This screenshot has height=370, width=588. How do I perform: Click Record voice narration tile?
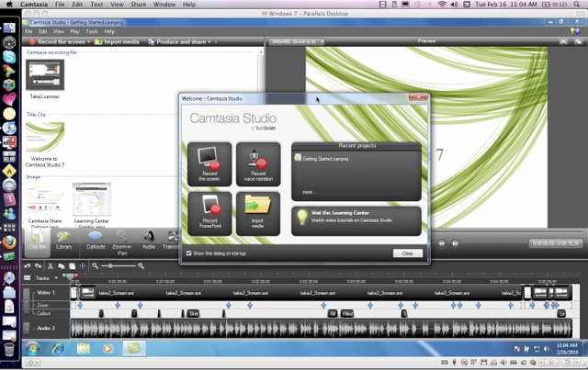pos(258,164)
